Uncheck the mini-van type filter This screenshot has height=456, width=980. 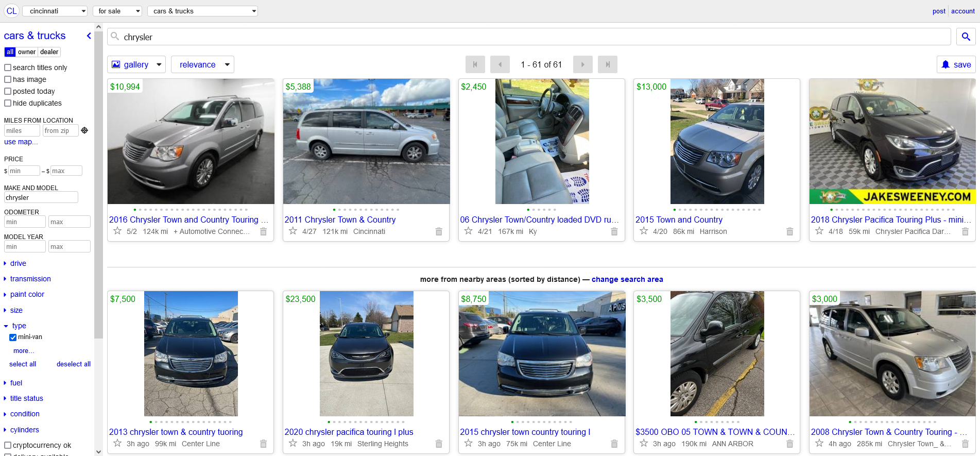(13, 337)
